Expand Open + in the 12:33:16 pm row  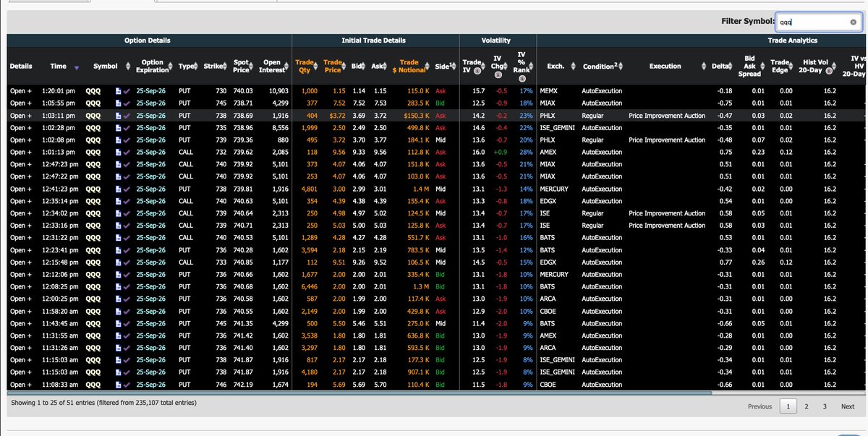coord(20,226)
